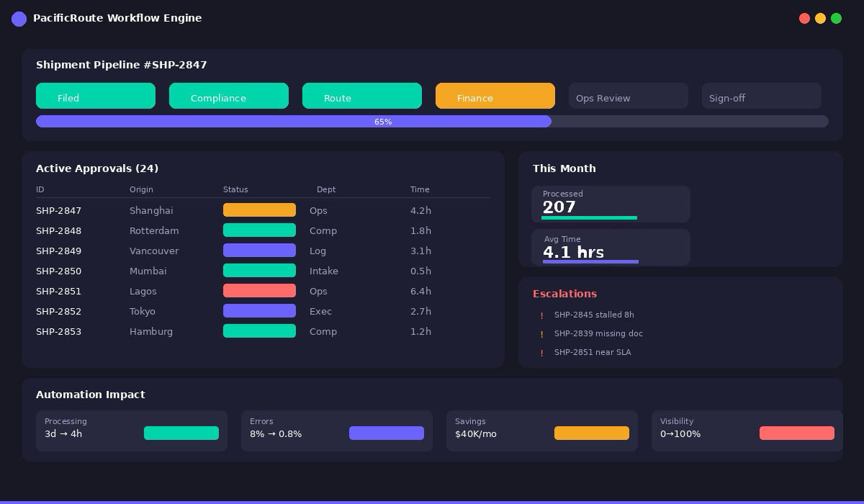The width and height of the screenshot is (864, 504).
Task: Click the purple status badge for Vancouver
Action: pyautogui.click(x=259, y=251)
